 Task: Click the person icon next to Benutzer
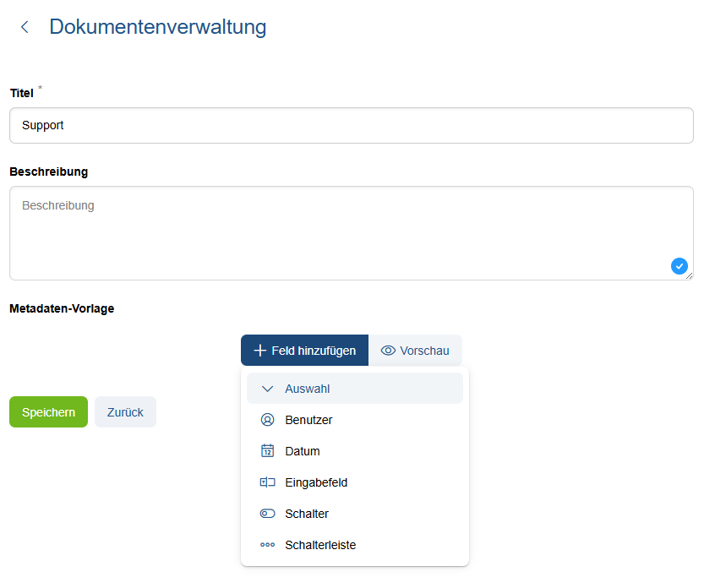(268, 420)
